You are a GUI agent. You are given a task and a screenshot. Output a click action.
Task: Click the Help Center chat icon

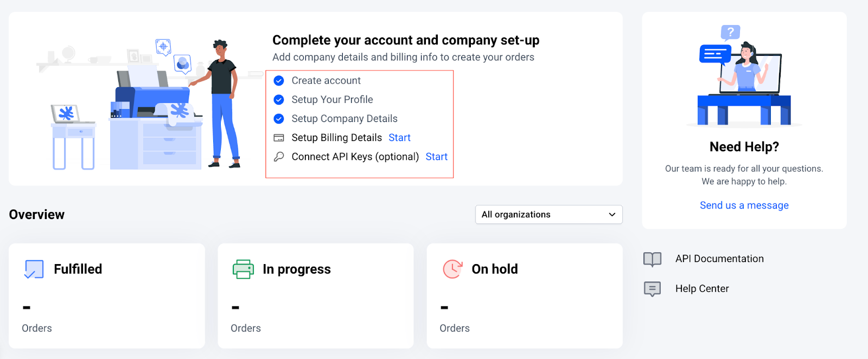tap(652, 289)
